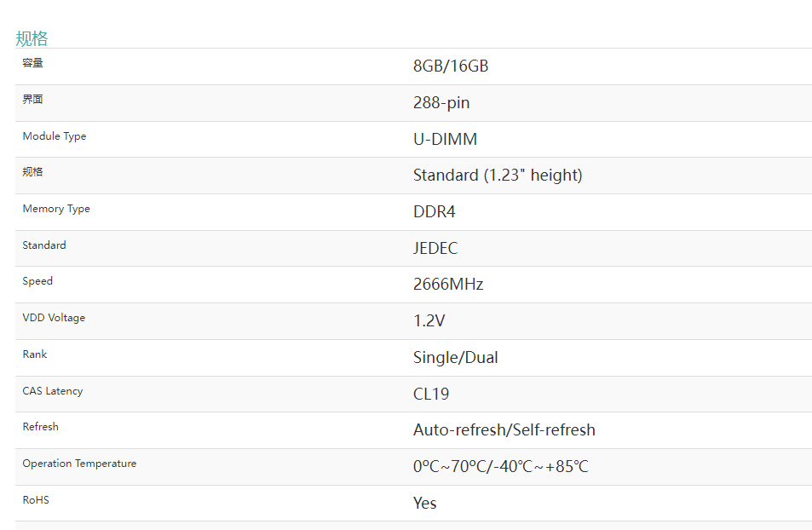Select the U-DIMM value
This screenshot has width=812, height=530.
pos(445,139)
